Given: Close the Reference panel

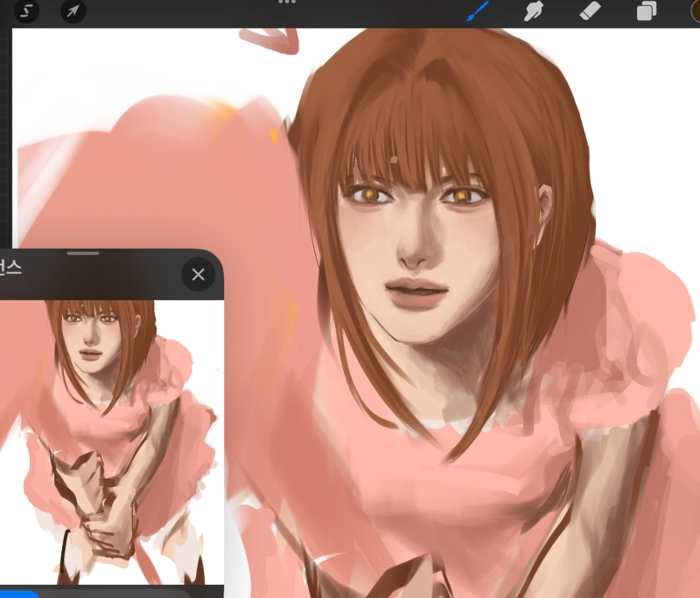Looking at the screenshot, I should pyautogui.click(x=198, y=275).
